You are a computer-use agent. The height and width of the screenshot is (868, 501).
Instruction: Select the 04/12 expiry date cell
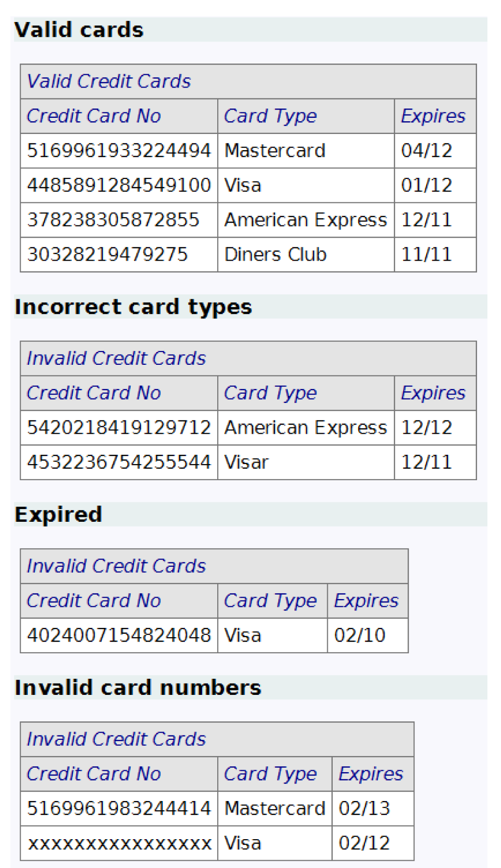[x=427, y=151]
